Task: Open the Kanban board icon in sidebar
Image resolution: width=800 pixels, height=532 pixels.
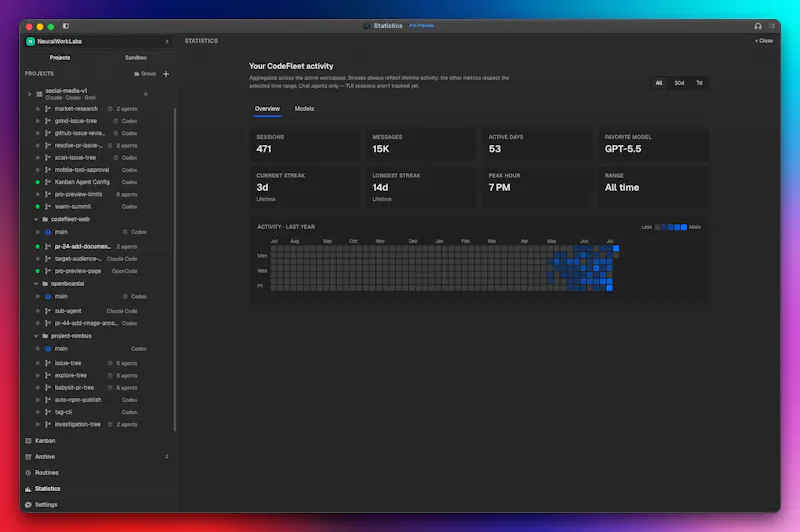Action: click(29, 441)
